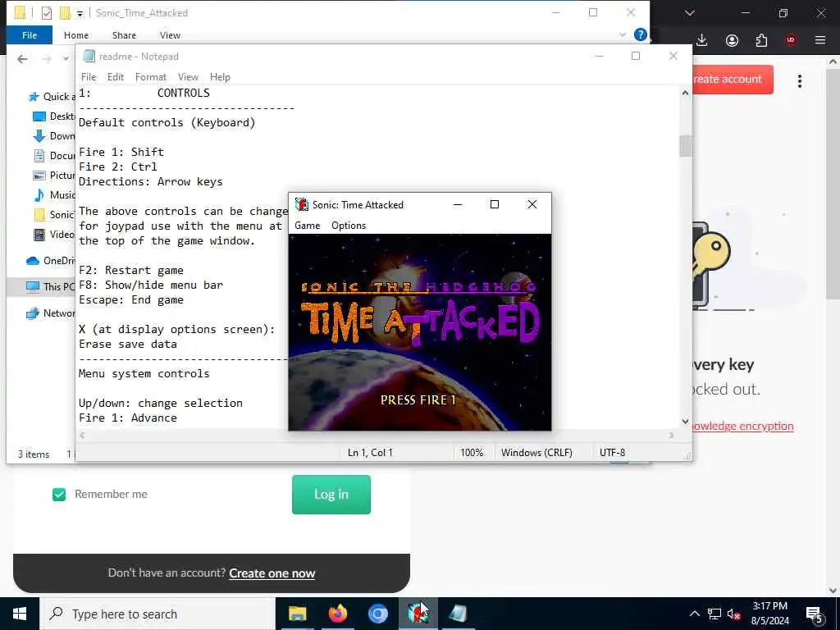Go forward using Explorer's forward arrow
The width and height of the screenshot is (840, 630).
[x=47, y=59]
